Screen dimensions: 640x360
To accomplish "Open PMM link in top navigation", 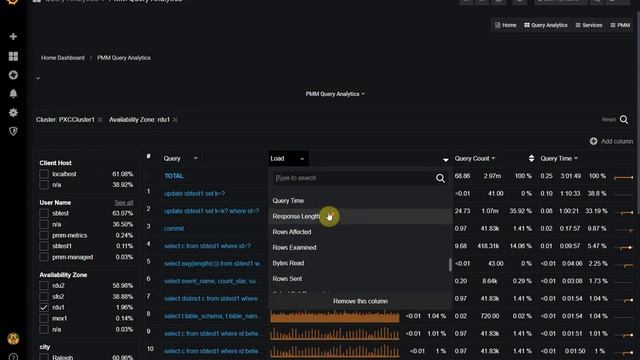I will coord(620,25).
